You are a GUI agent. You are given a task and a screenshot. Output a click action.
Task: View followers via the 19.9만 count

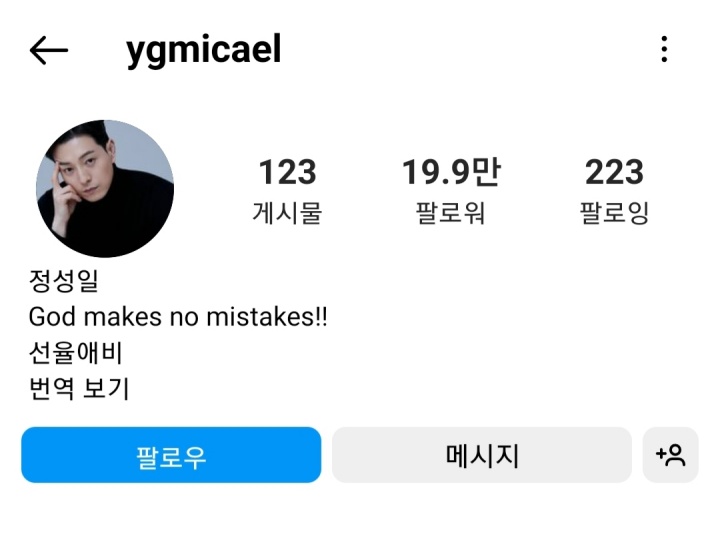click(451, 172)
